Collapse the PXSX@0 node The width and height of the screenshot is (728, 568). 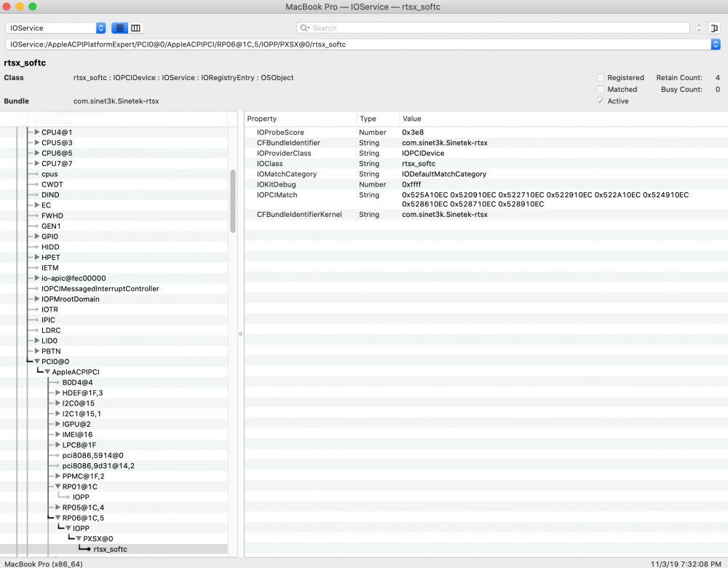79,539
